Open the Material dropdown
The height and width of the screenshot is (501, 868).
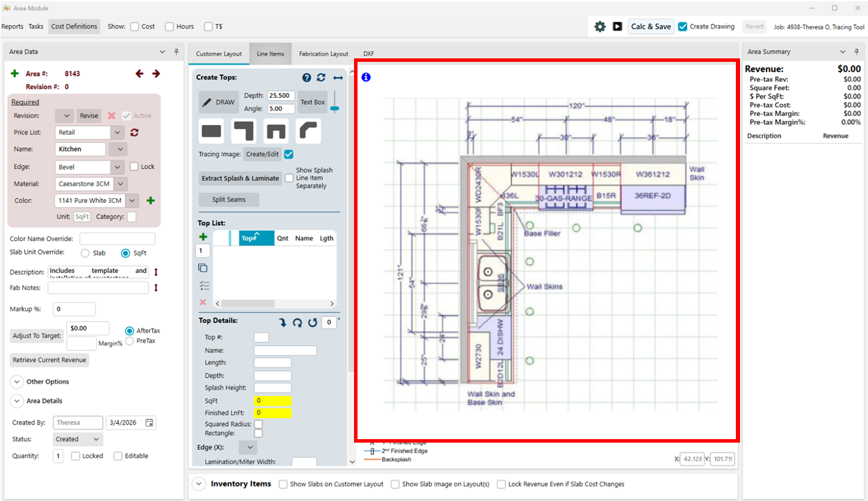pyautogui.click(x=120, y=184)
